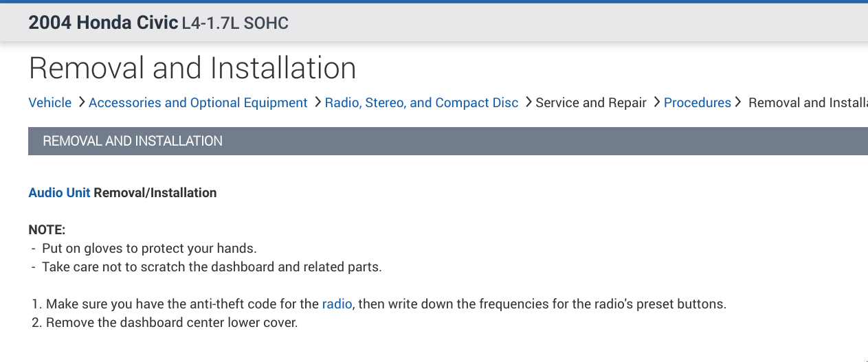This screenshot has height=362, width=868.
Task: Click the large Removal and Installation heading
Action: (x=192, y=68)
